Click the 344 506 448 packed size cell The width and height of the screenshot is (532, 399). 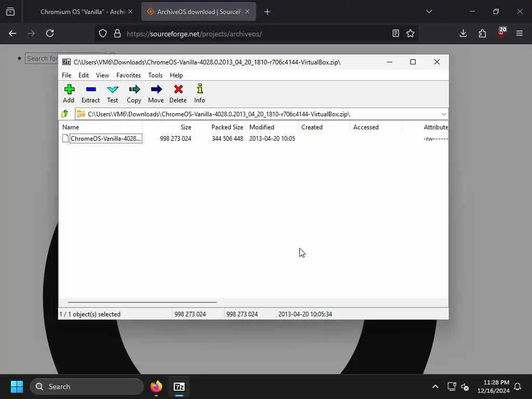(x=228, y=138)
